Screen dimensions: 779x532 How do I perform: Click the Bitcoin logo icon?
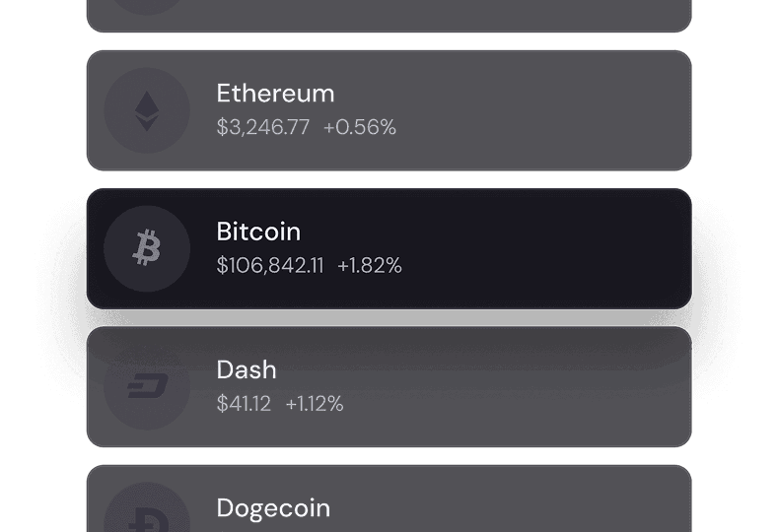(x=147, y=248)
